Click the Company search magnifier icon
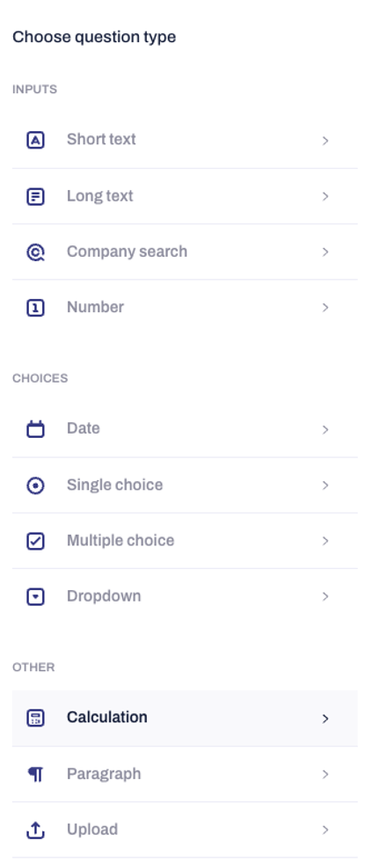 coord(35,252)
